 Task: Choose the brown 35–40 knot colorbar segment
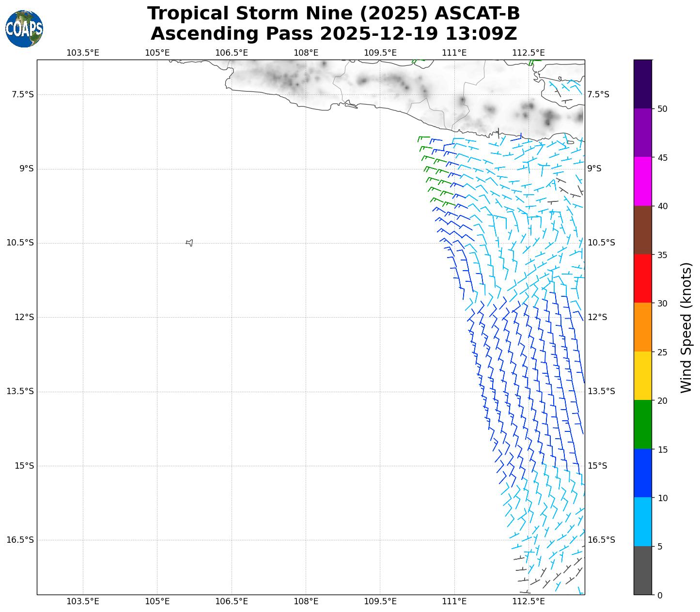tap(643, 230)
